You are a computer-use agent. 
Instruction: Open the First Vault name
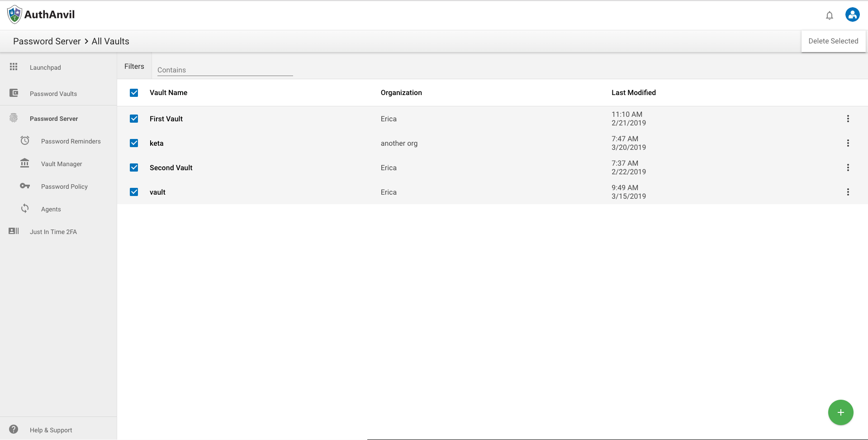coord(166,119)
